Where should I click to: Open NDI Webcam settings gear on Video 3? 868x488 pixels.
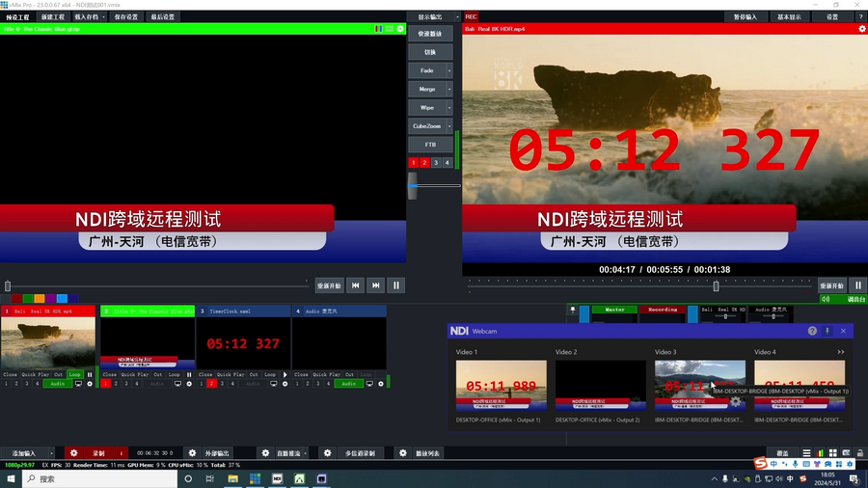[x=736, y=401]
